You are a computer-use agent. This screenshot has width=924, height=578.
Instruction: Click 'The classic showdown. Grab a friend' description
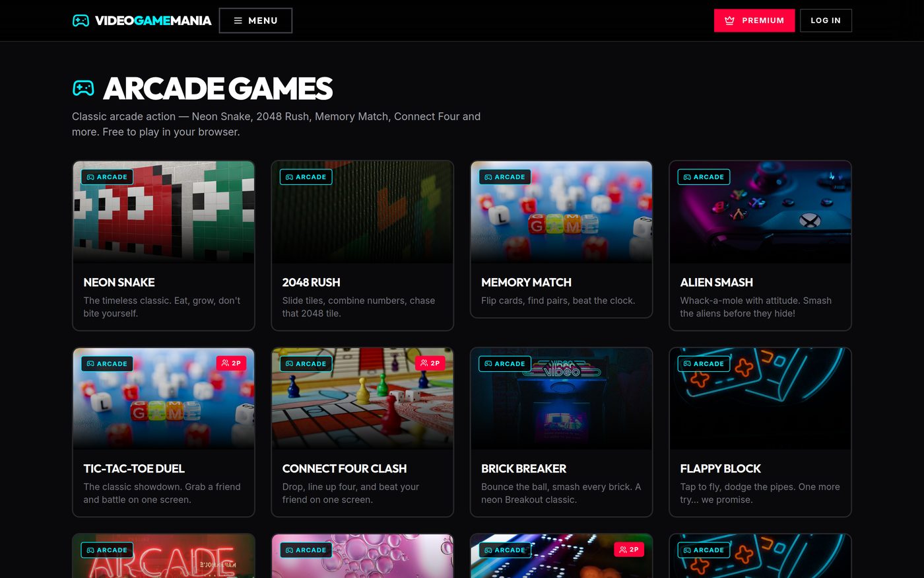pos(162,493)
